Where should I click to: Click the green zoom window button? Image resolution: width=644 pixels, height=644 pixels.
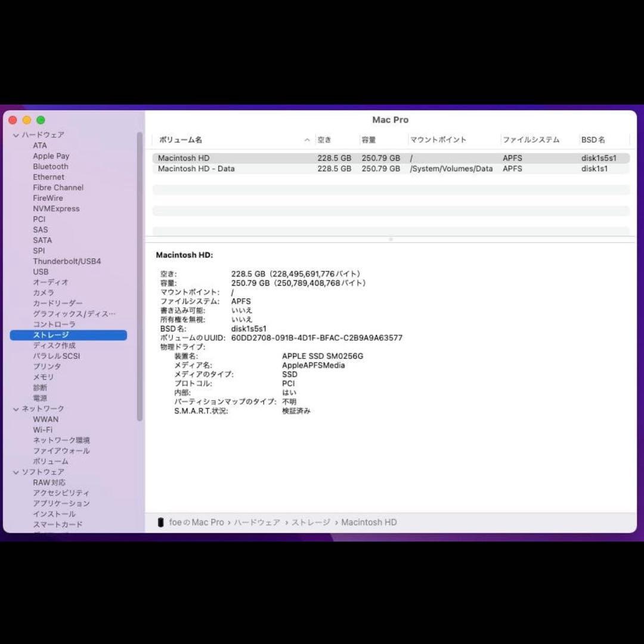tap(41, 120)
